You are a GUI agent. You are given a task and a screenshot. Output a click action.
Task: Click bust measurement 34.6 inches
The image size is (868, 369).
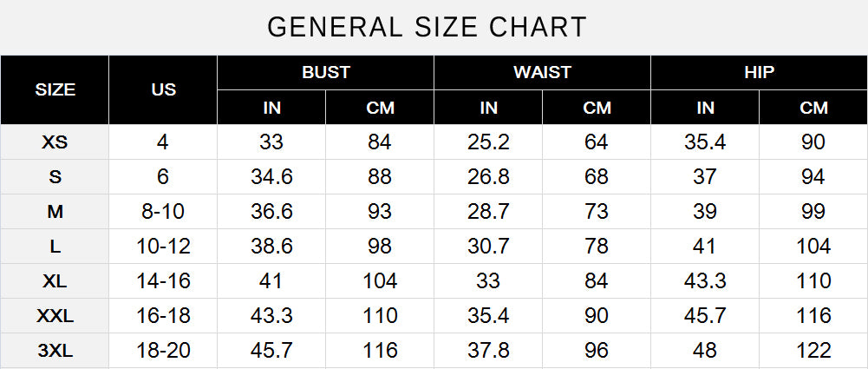[271, 177]
